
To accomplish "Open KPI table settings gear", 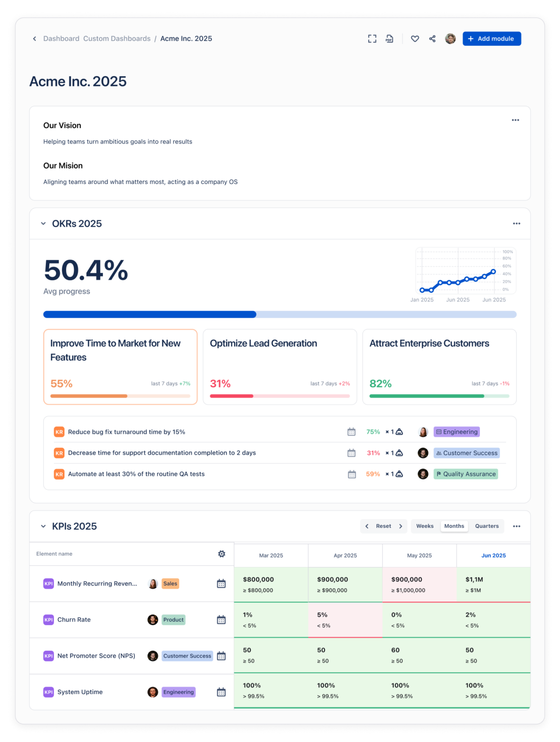I will (222, 554).
